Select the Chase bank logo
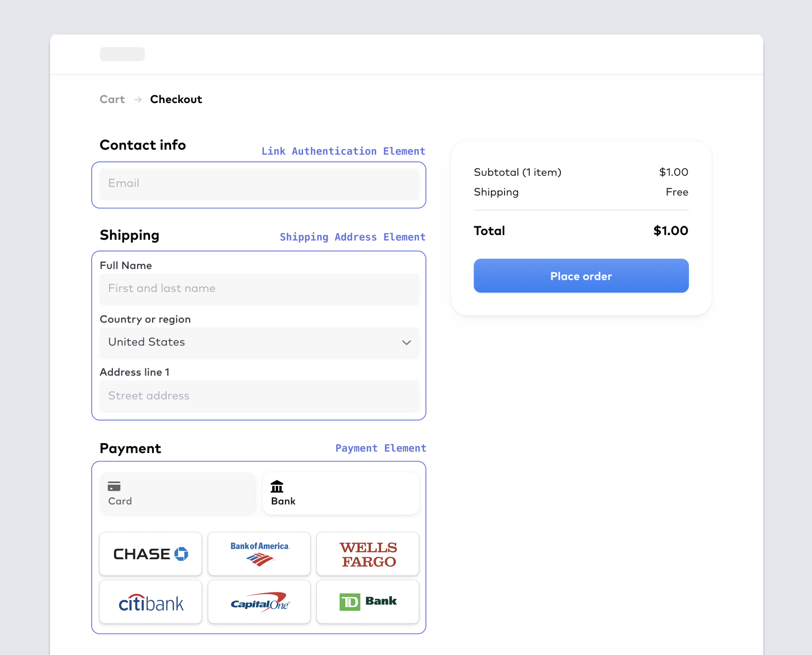812x655 pixels. click(150, 554)
